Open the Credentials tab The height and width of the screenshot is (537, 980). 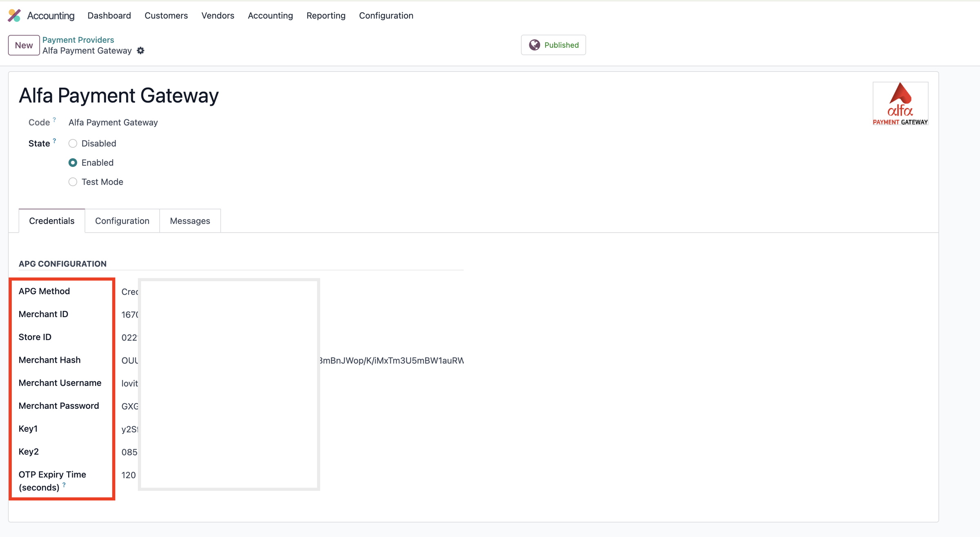click(x=52, y=221)
